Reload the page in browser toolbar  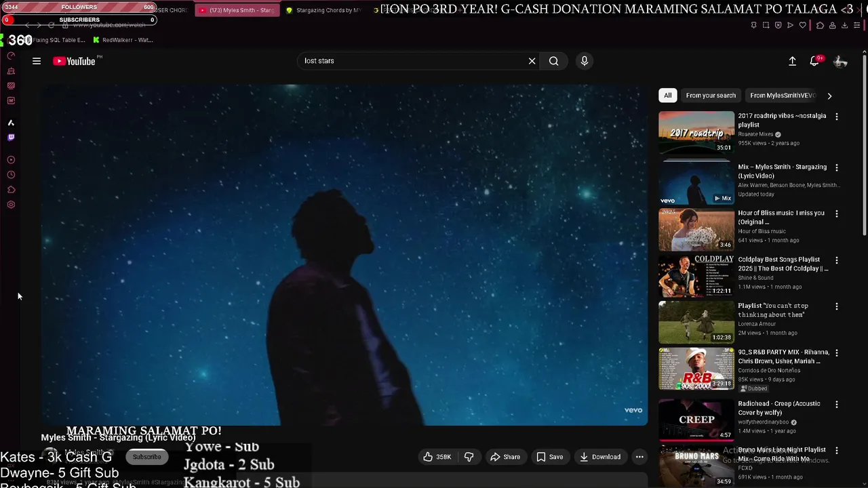pyautogui.click(x=51, y=25)
